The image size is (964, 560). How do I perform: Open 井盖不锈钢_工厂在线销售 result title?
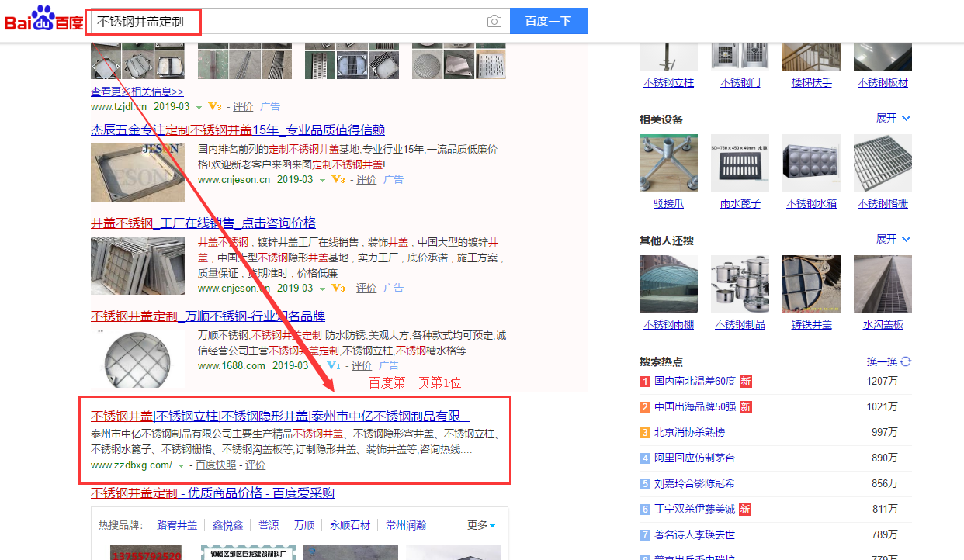pos(203,223)
